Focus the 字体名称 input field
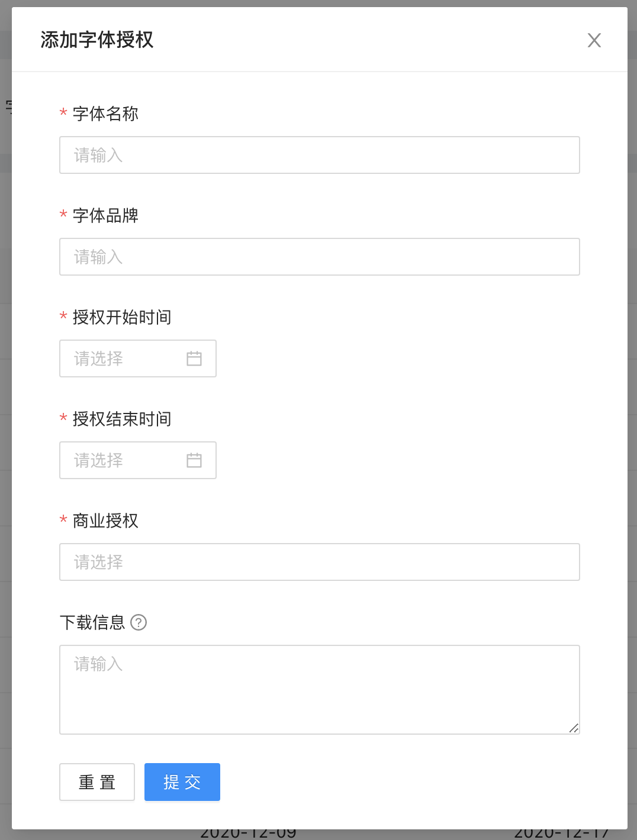 pos(319,155)
